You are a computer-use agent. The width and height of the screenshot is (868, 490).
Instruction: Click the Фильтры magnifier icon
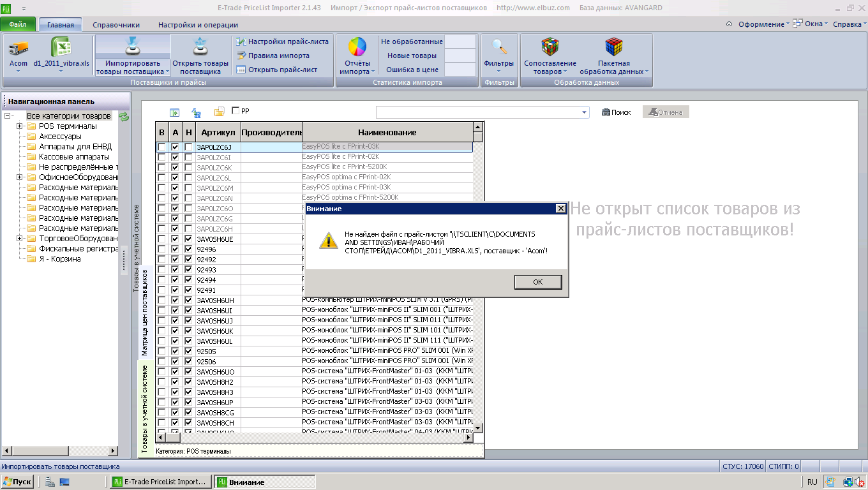[x=499, y=47]
